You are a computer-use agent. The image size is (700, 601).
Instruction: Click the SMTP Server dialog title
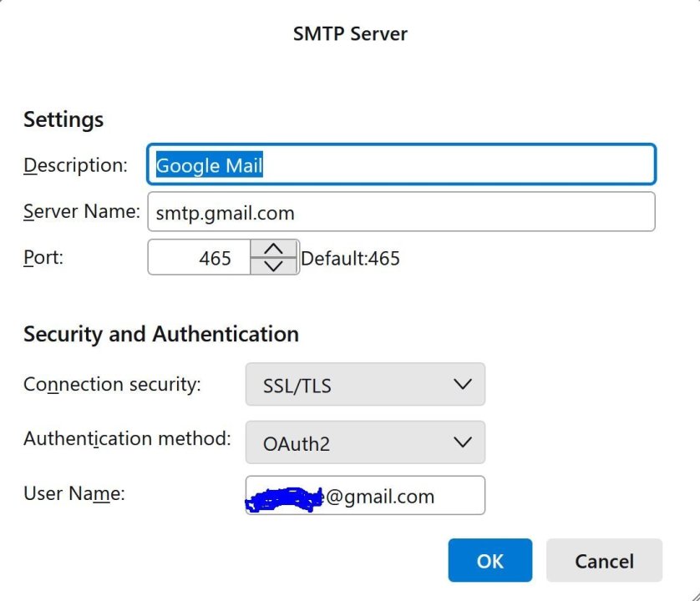tap(349, 33)
